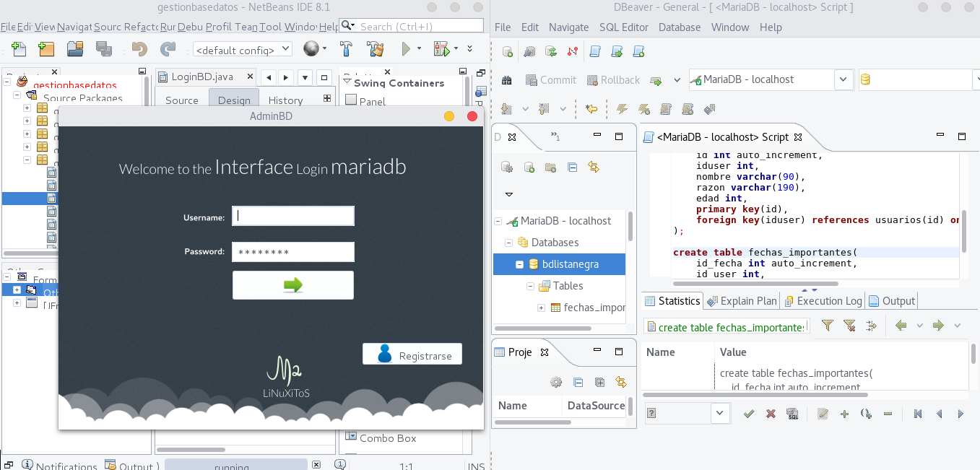Click the red cancel X in results toolbar

coord(771,414)
